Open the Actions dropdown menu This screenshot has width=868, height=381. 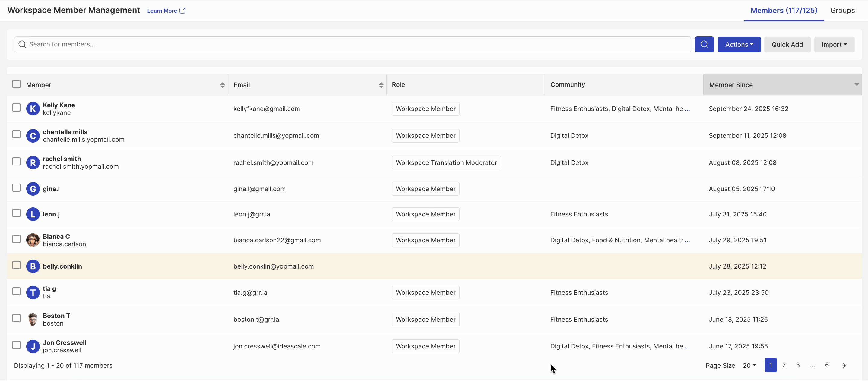click(739, 45)
